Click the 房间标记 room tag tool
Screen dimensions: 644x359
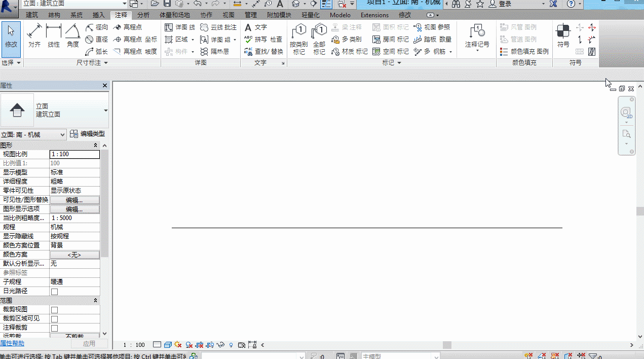(391, 39)
